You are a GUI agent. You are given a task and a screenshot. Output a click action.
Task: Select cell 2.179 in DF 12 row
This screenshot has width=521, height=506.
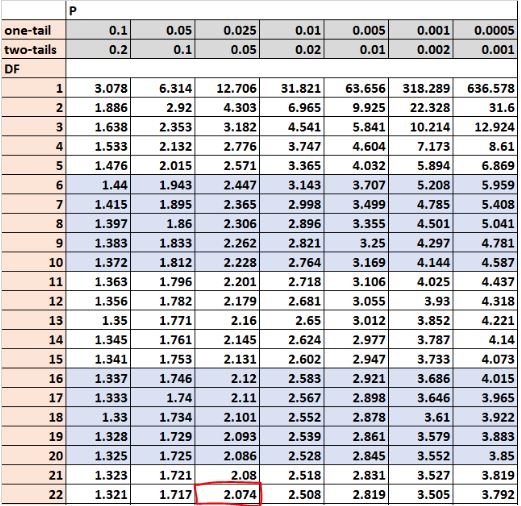[x=227, y=301]
